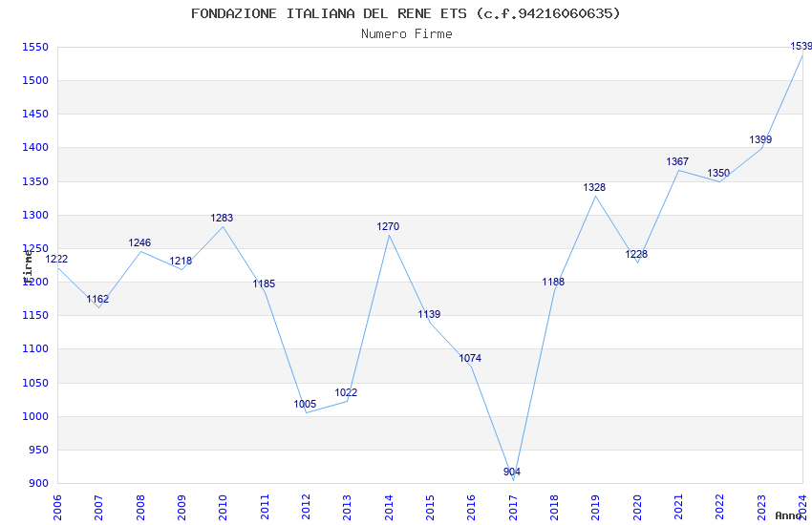Screen dimensions: 812x525
Task: Click the y-axis value 1550
Action: (35, 47)
